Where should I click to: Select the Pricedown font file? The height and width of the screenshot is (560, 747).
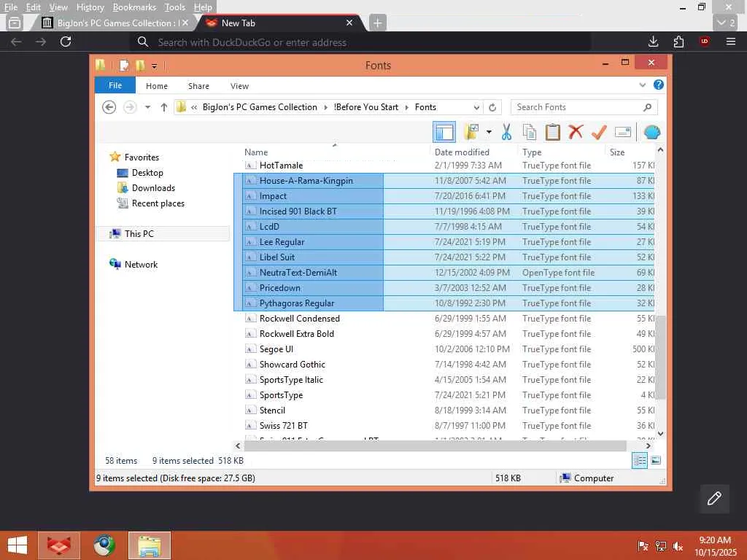279,287
